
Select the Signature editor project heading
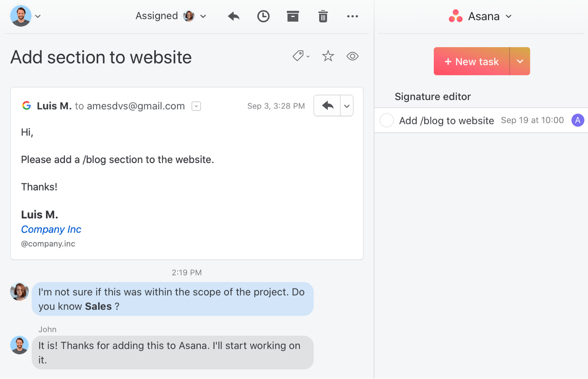432,96
